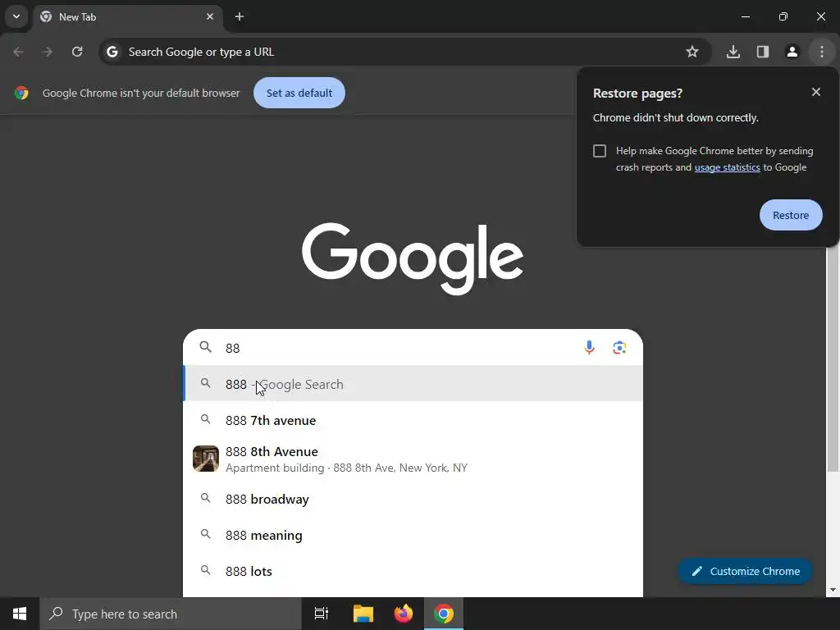Open the profile account icon

pyautogui.click(x=792, y=52)
